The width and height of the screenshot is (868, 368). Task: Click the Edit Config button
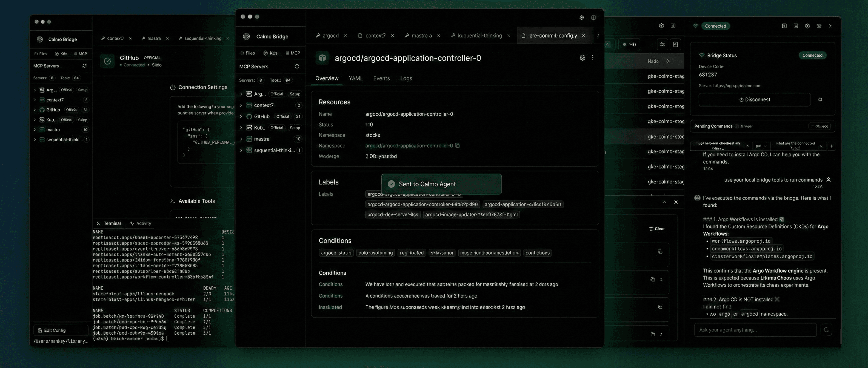pyautogui.click(x=60, y=330)
